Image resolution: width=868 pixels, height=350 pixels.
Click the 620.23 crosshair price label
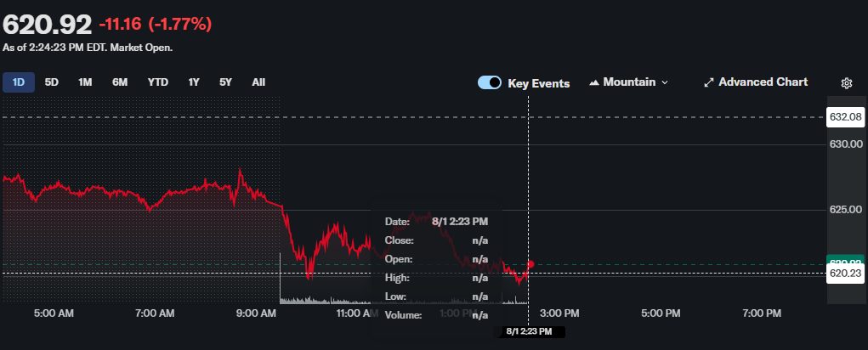tap(845, 274)
